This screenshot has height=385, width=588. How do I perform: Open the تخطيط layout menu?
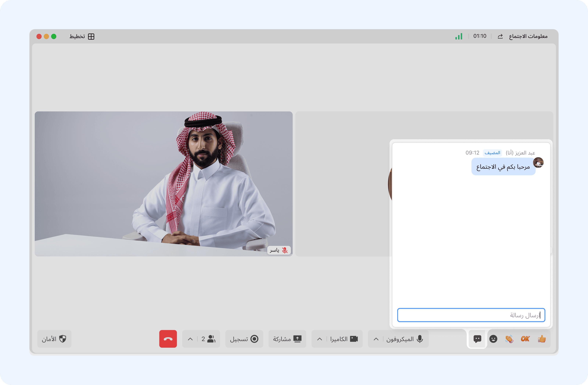click(x=82, y=36)
